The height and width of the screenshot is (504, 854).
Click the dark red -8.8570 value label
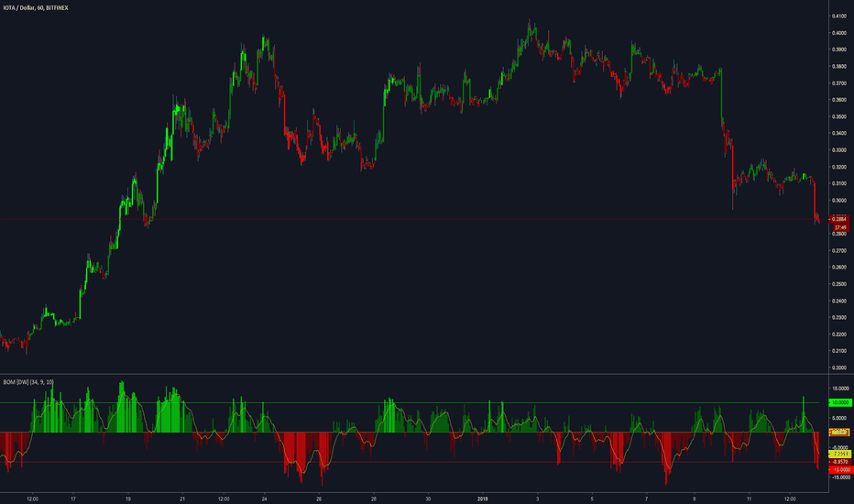[x=839, y=462]
